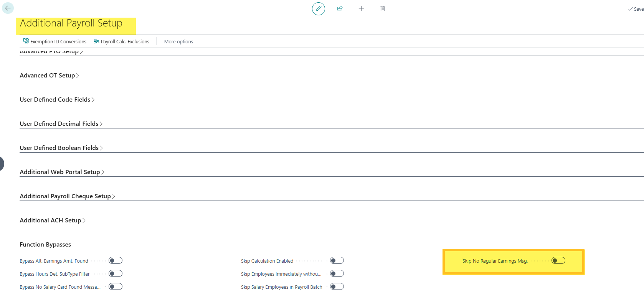
Task: Toggle Bypass Alt. Earnings Amt. Found switch
Action: [x=115, y=261]
